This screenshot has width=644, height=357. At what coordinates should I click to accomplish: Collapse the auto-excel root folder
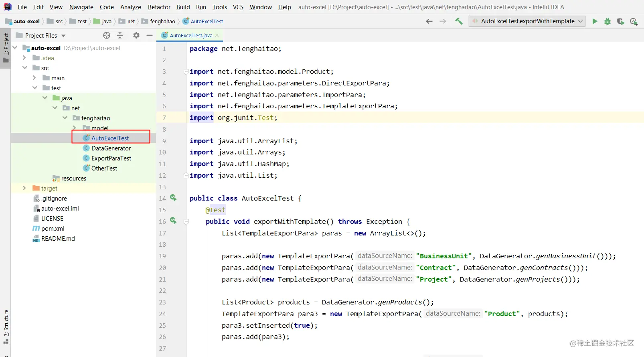point(15,48)
